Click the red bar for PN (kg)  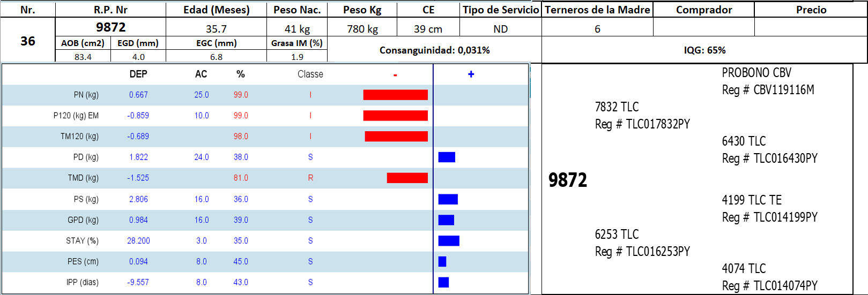pyautogui.click(x=395, y=95)
